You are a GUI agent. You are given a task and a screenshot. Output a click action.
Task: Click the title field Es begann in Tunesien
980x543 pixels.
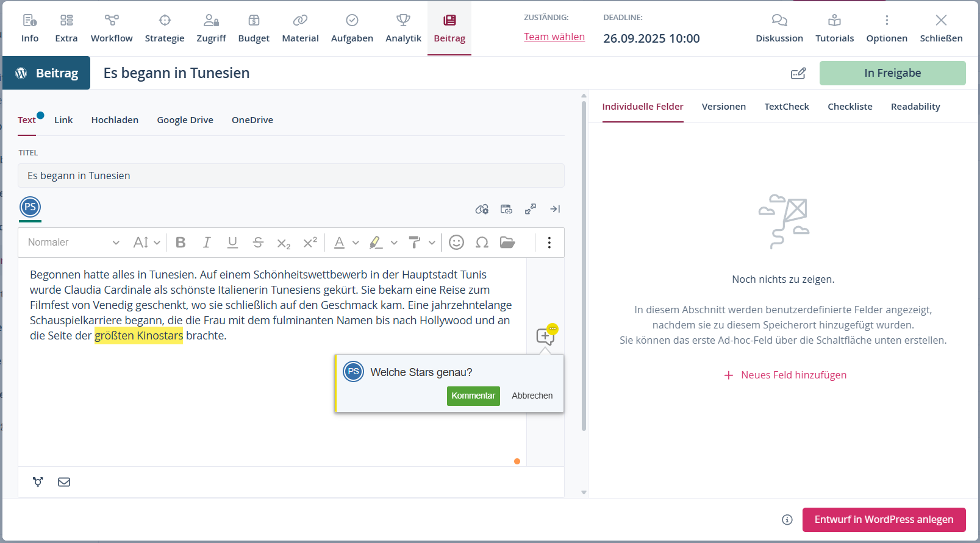pos(291,176)
